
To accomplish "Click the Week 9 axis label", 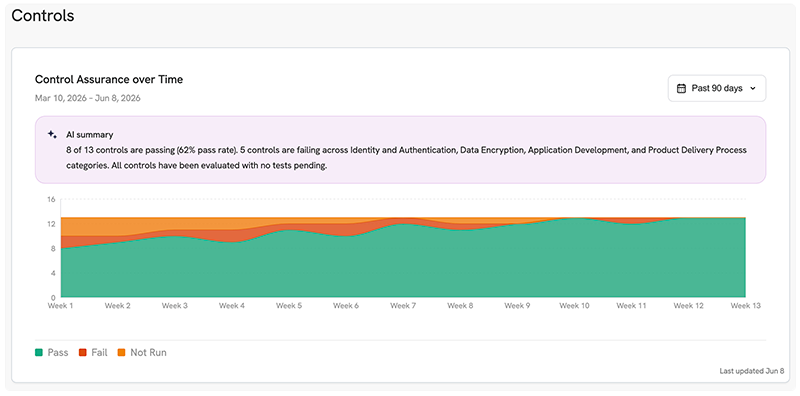I will tap(518, 306).
